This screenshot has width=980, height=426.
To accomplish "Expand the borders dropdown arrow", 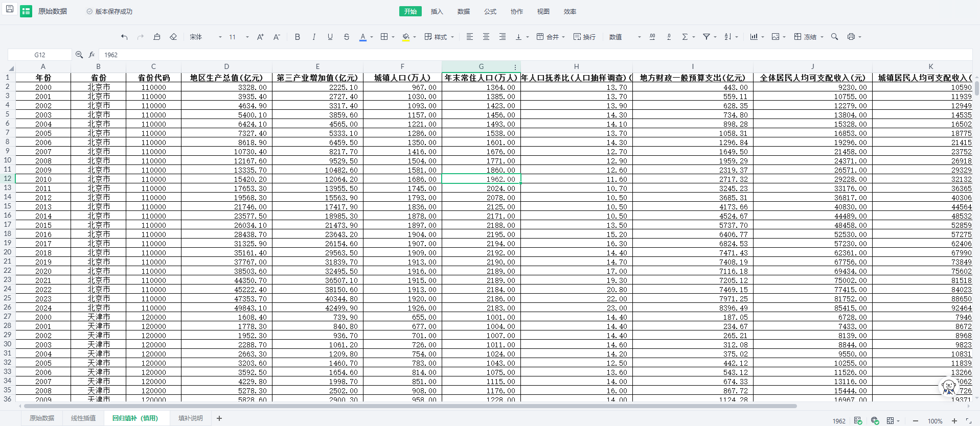I will pyautogui.click(x=393, y=37).
